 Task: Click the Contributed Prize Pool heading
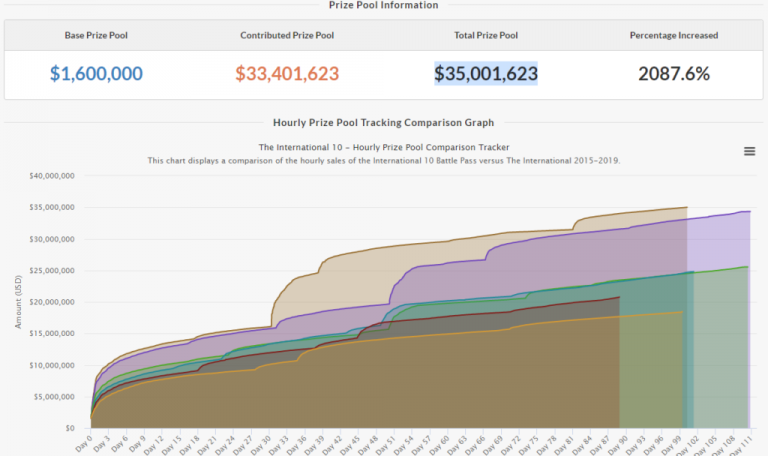(287, 35)
